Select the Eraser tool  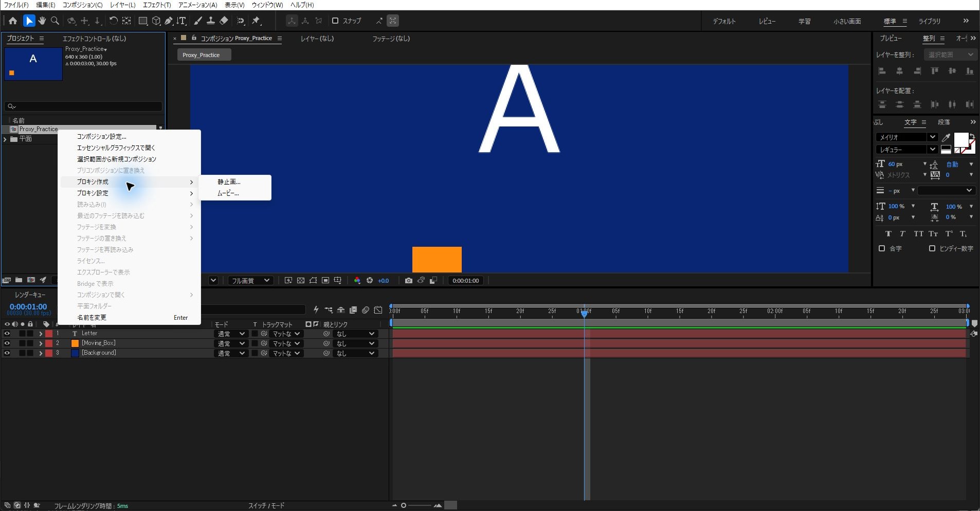(x=224, y=21)
